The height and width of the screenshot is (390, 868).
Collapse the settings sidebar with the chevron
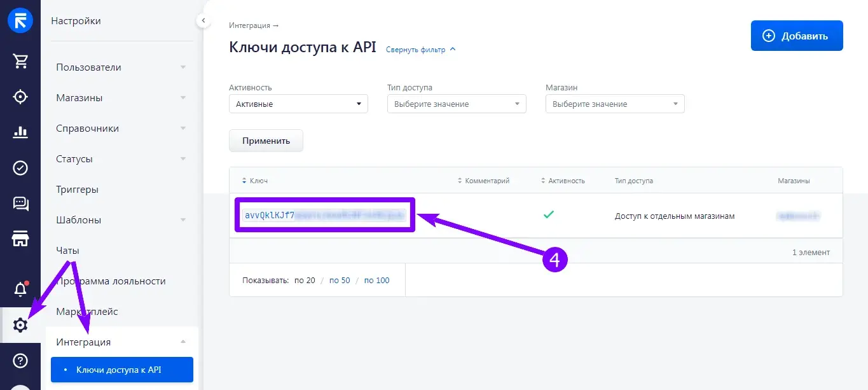tap(203, 20)
